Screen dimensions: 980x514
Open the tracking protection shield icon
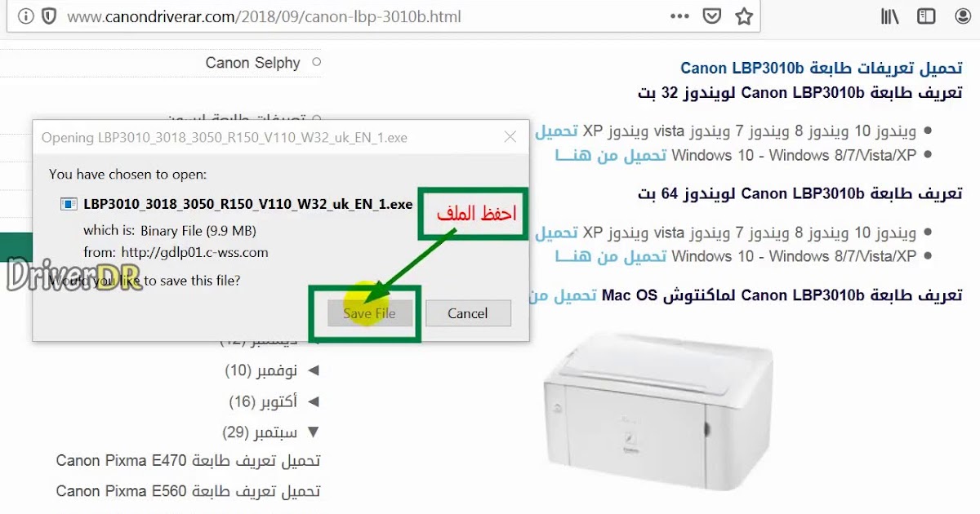point(49,16)
